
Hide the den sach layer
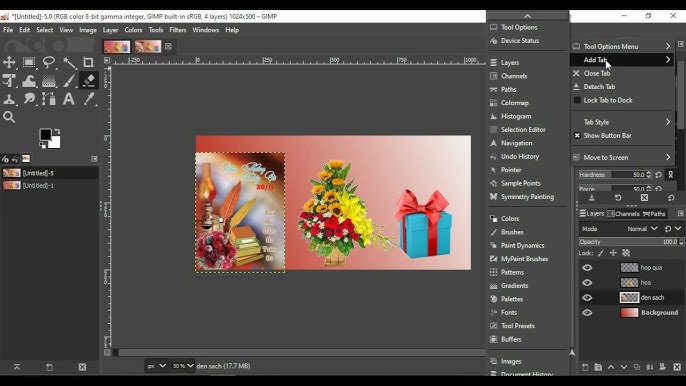(587, 298)
